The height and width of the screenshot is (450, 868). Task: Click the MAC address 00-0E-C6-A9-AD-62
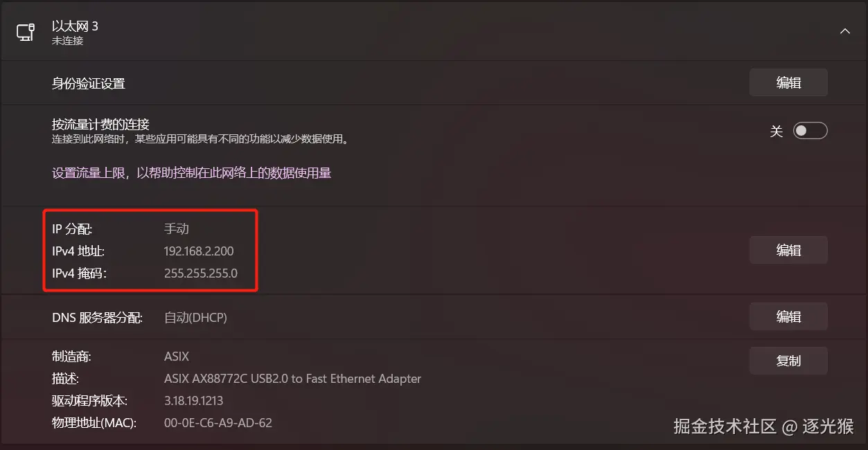click(x=218, y=422)
